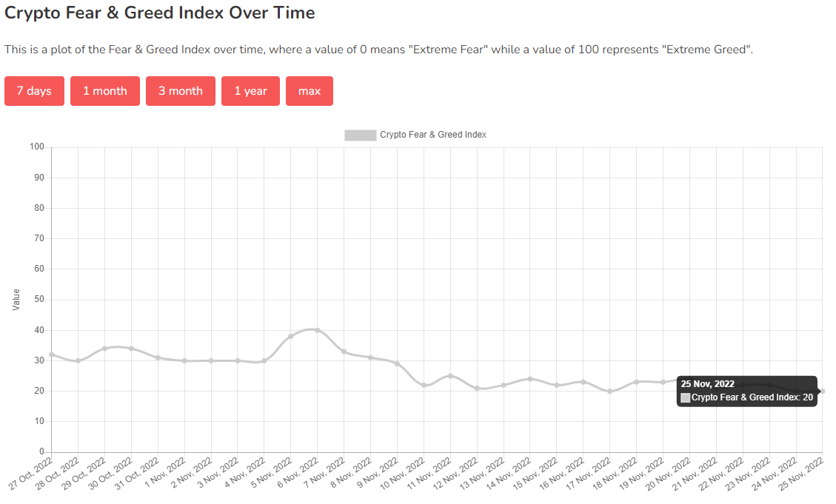Select the 7 Nov, 2022 data point
The width and height of the screenshot is (836, 504).
tap(344, 352)
